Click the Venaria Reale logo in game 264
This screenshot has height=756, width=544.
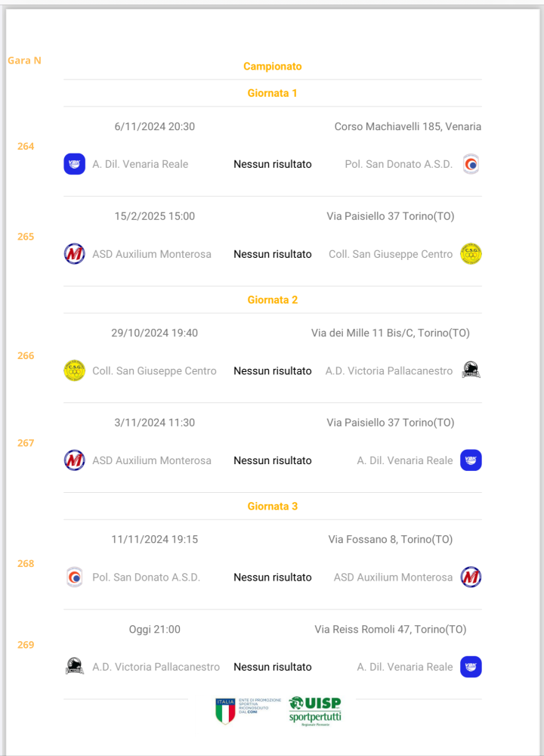[75, 164]
